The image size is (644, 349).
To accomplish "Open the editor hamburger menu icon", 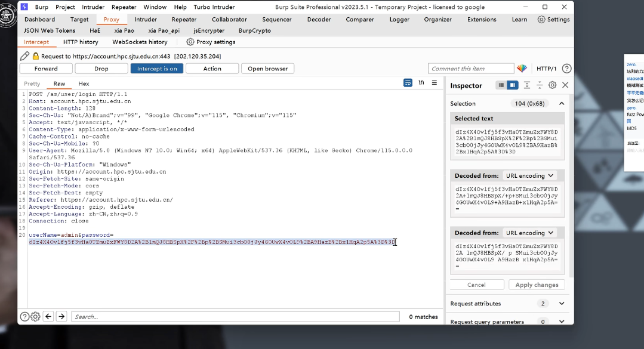I will pyautogui.click(x=435, y=83).
